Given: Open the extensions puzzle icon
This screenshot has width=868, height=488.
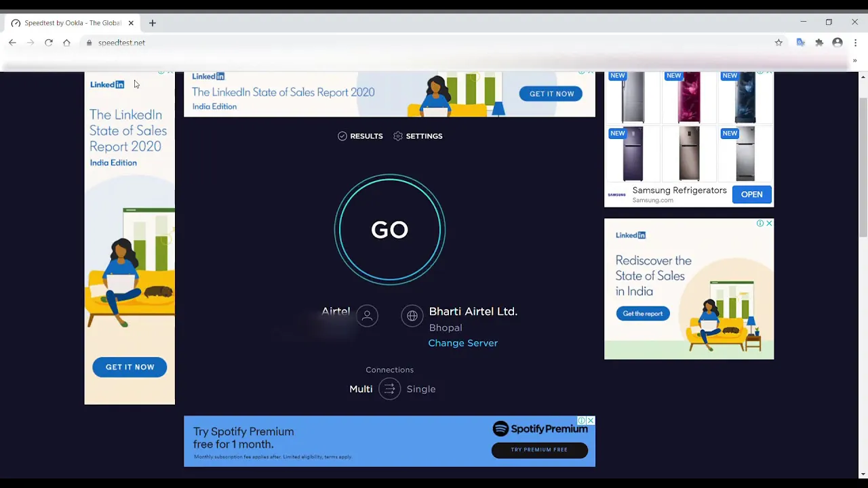Looking at the screenshot, I should (x=819, y=43).
